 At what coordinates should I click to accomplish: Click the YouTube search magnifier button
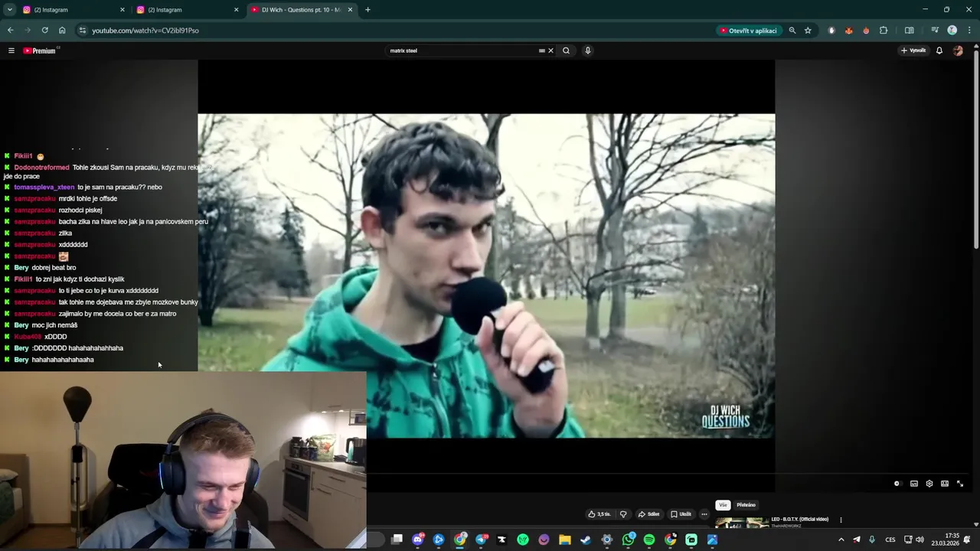566,51
